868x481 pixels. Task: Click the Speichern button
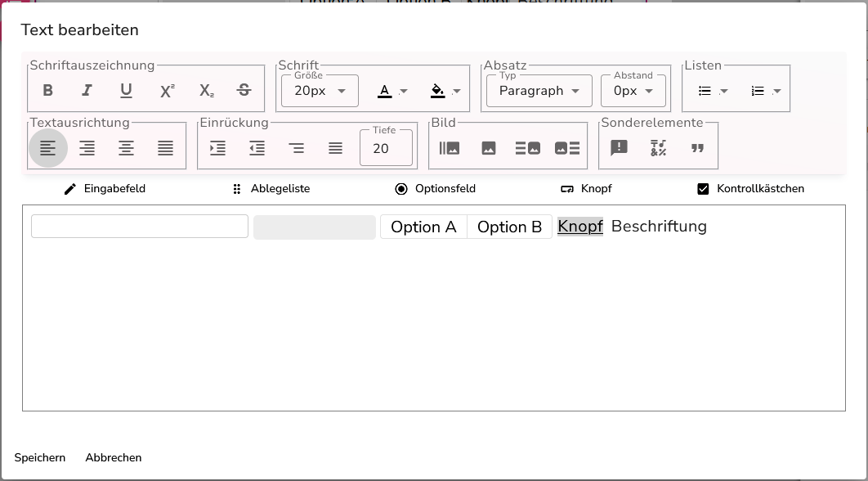(x=40, y=458)
